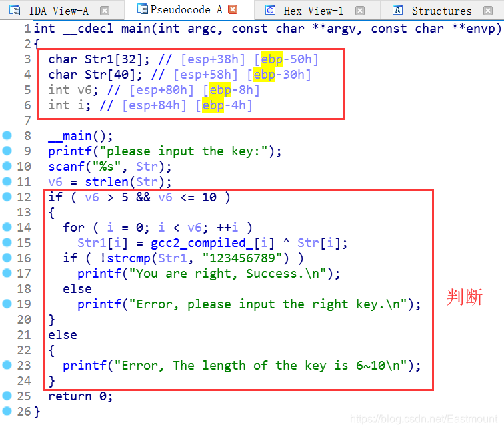Toggle breakpoint dot on line 23
This screenshot has height=431, width=504.
(x=7, y=365)
